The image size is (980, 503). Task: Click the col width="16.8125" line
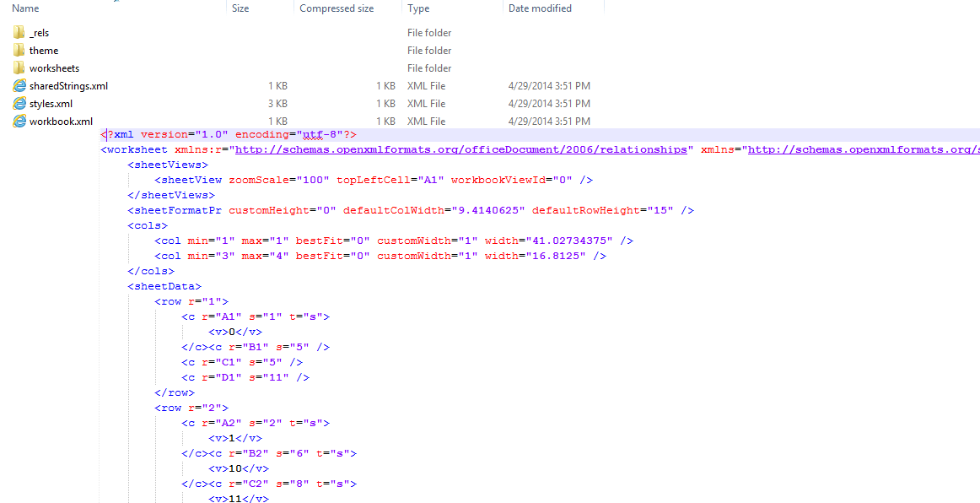[380, 256]
